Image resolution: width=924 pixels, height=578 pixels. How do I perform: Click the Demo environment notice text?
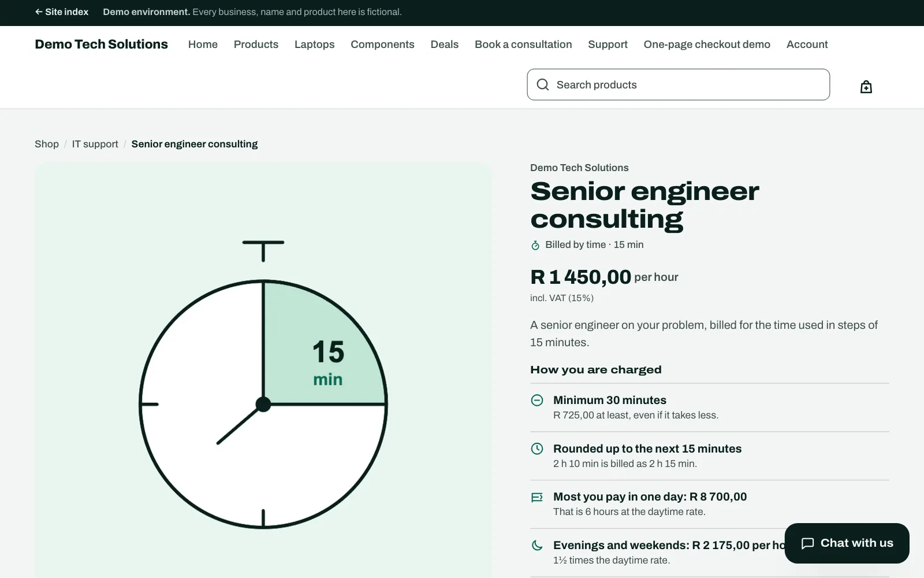tap(252, 12)
